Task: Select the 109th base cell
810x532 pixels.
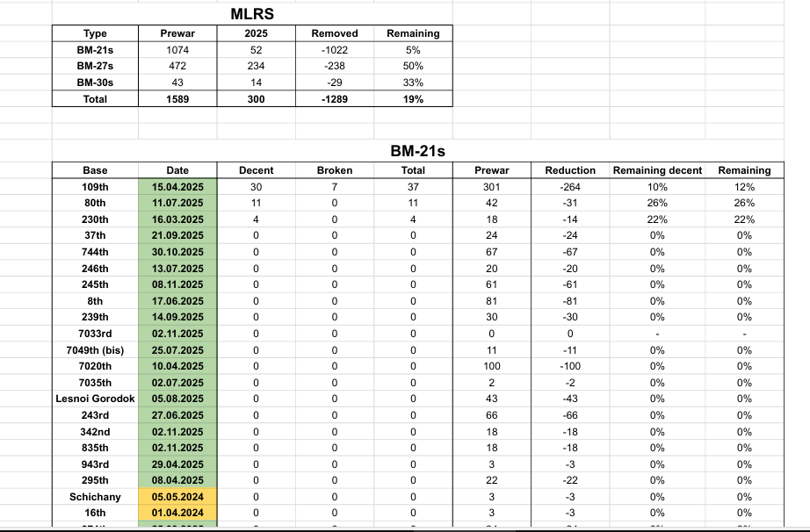Action: (x=95, y=187)
